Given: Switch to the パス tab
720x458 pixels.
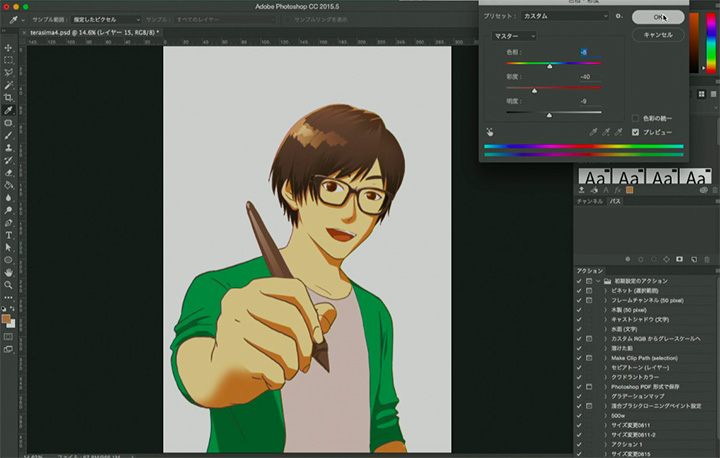Looking at the screenshot, I should click(615, 201).
